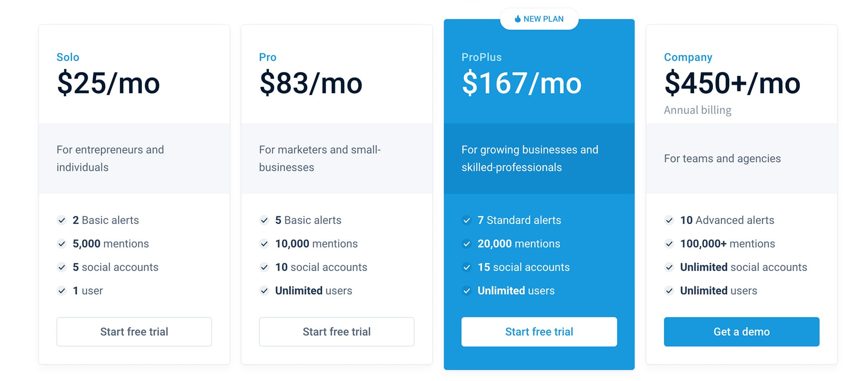The height and width of the screenshot is (381, 868).
Task: Start free trial for Pro plan
Action: click(x=337, y=332)
